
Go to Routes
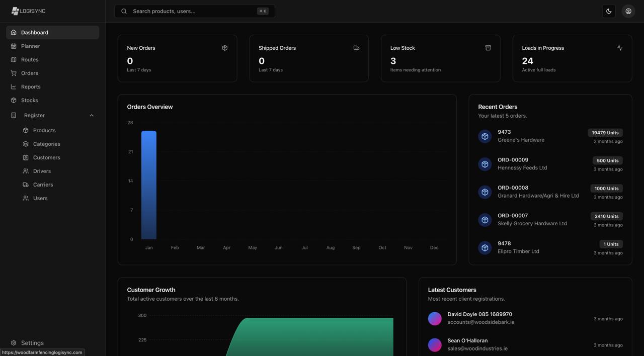click(x=52, y=59)
